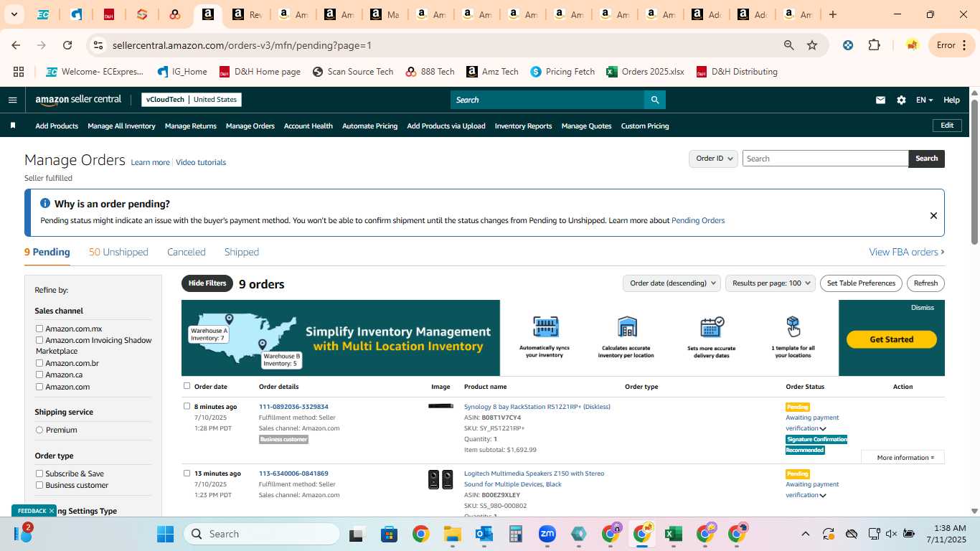Open Microsoft Store from the taskbar
This screenshot has width=980, height=551.
(x=389, y=534)
